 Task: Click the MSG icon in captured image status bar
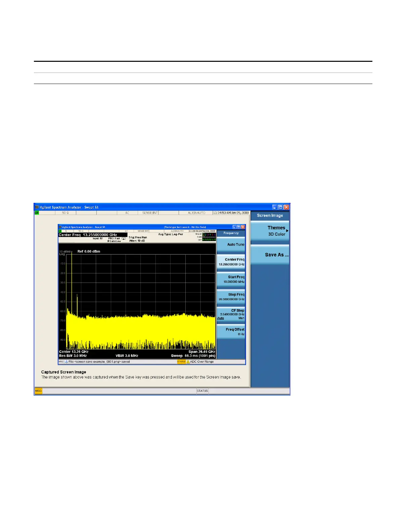[61, 362]
